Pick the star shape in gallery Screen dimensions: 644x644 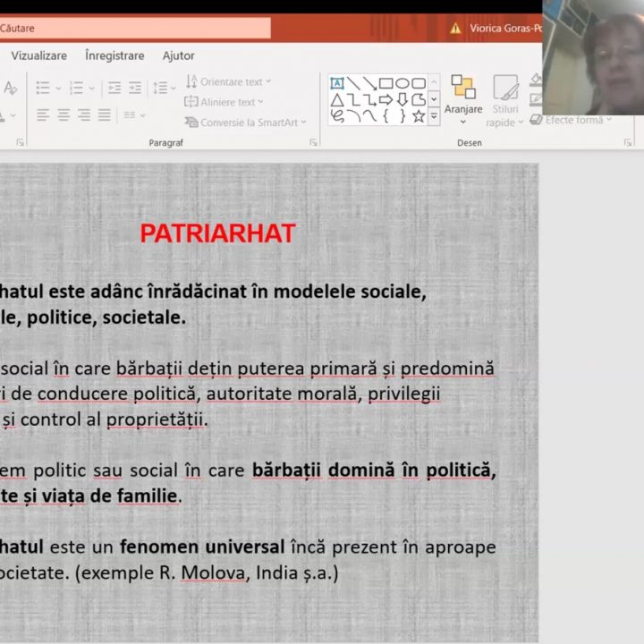(418, 115)
